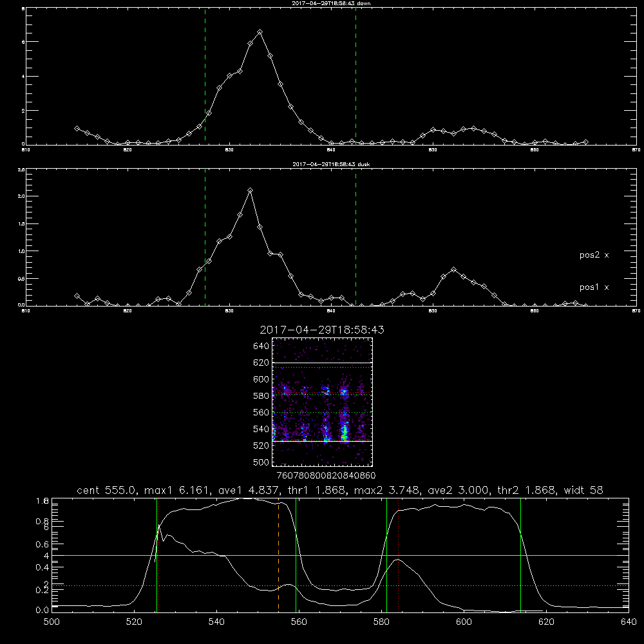Select the 'pos2 x' label
The image size is (644, 644).
[594, 255]
